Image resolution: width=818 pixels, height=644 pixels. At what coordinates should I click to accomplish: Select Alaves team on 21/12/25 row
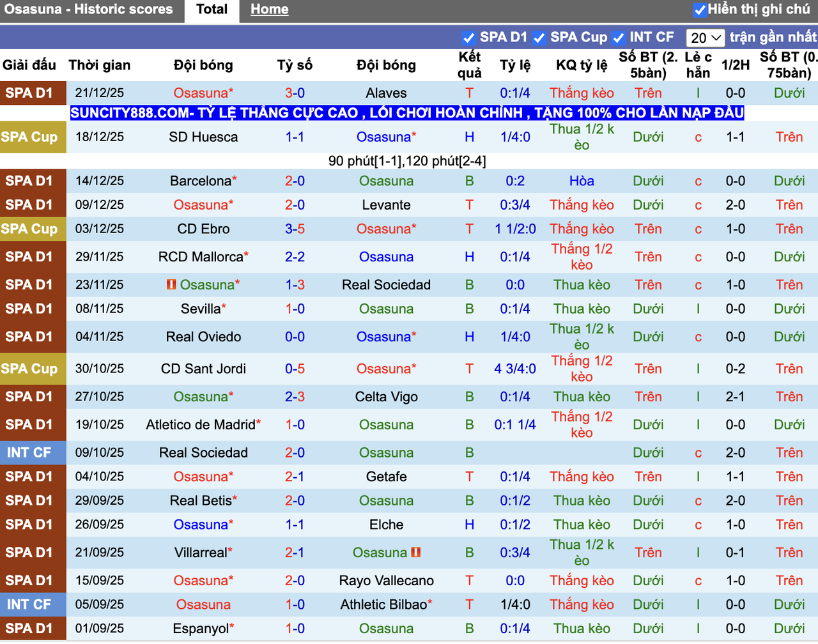coord(386,93)
